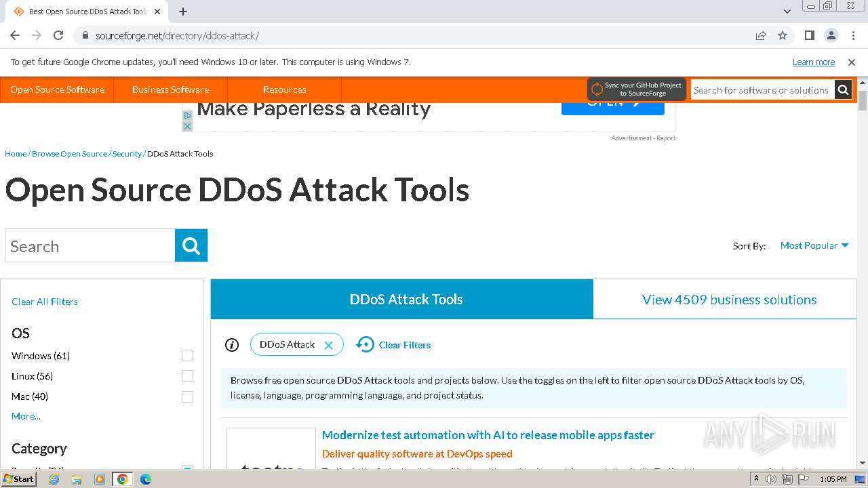
Task: Open the Security breadcrumb
Action: click(127, 154)
